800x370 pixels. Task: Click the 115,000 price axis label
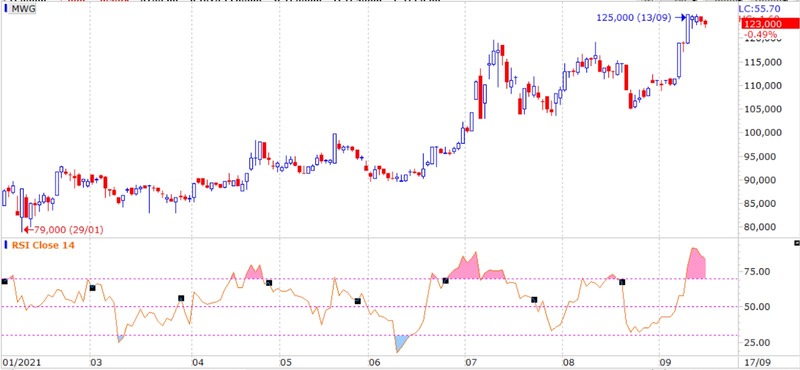[762, 62]
